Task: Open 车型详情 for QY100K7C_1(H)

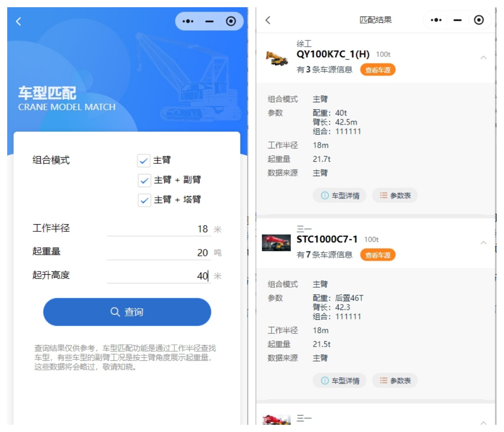Action: pos(339,195)
